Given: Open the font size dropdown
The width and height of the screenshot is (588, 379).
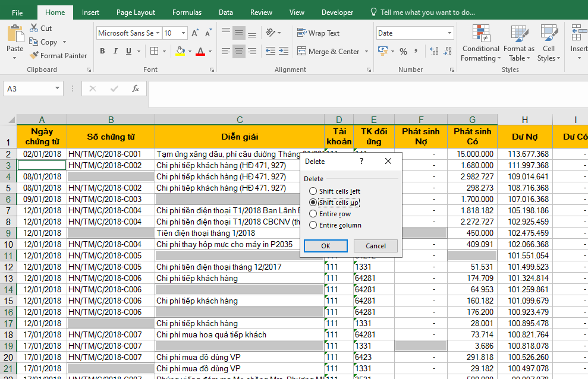Looking at the screenshot, I should [183, 33].
